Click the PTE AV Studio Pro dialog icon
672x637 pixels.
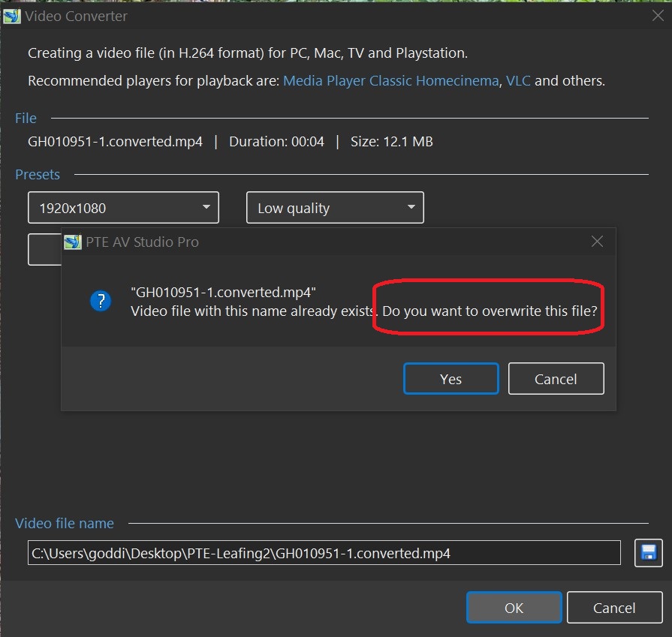pos(73,242)
